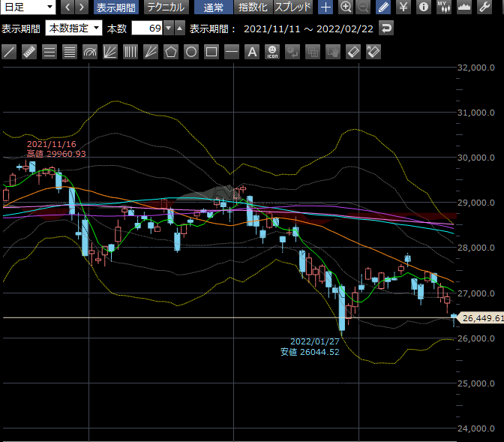Select the circle shape drawing tool
The height and width of the screenshot is (442, 504).
point(191,52)
